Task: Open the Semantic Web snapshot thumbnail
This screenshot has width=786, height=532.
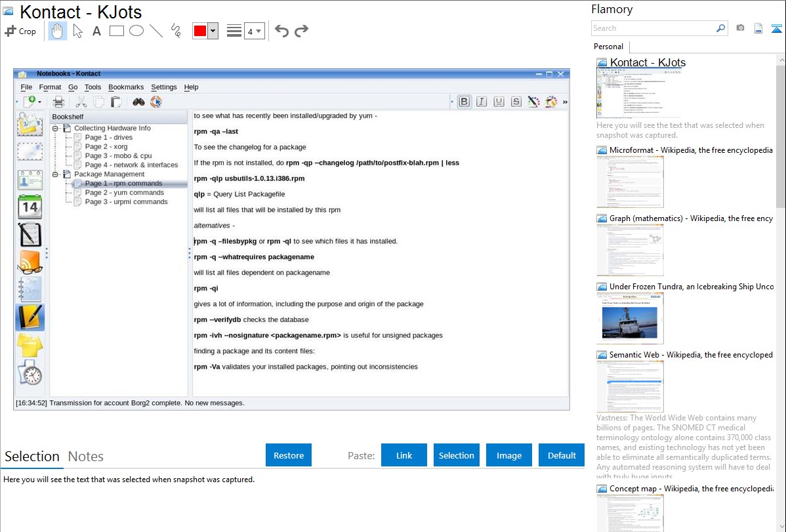Action: coord(630,386)
